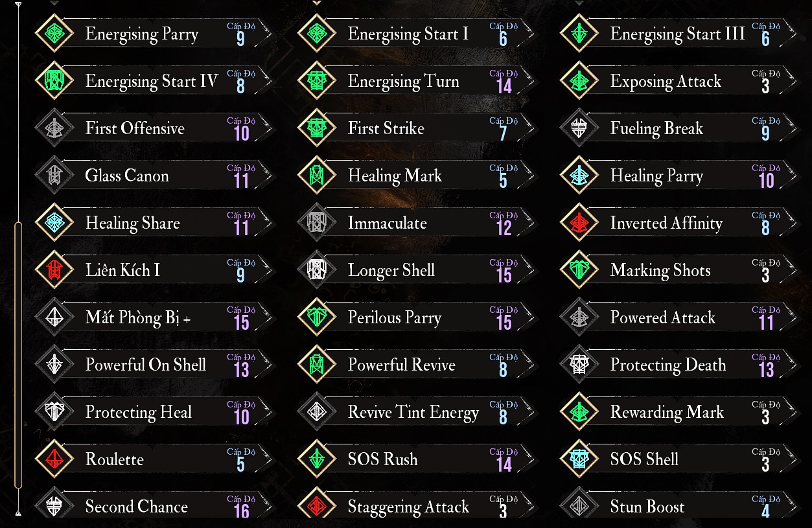Click the Healing Share cyan icon
The width and height of the screenshot is (812, 528).
[x=54, y=223]
